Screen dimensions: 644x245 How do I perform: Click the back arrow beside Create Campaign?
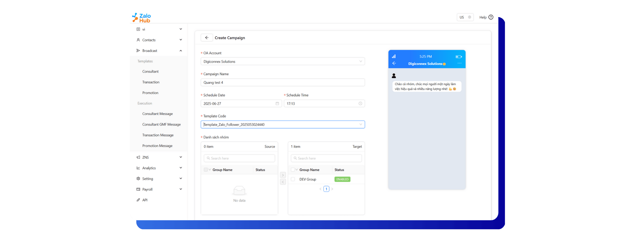[x=207, y=38]
